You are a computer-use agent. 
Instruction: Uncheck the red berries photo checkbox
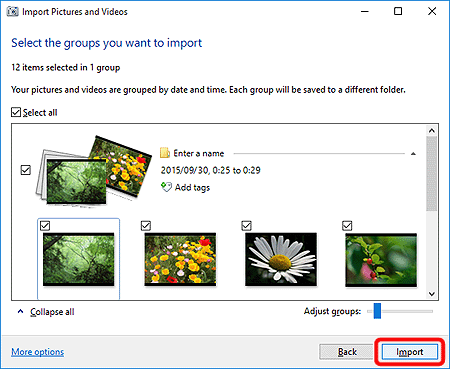(347, 226)
